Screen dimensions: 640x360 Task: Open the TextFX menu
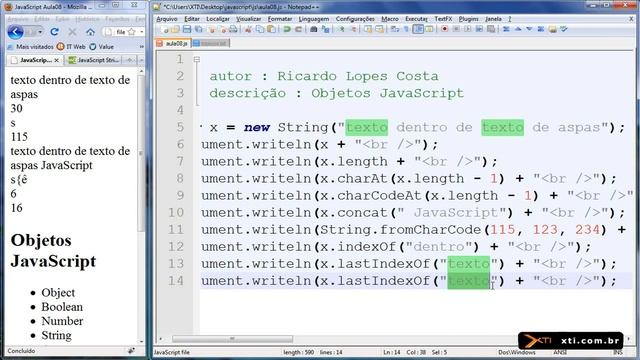[x=443, y=19]
